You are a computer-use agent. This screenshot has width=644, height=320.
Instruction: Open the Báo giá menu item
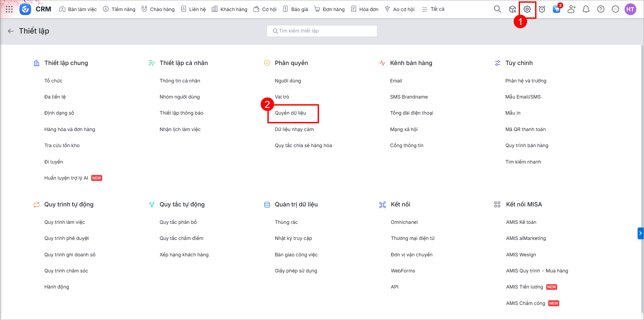coord(296,9)
